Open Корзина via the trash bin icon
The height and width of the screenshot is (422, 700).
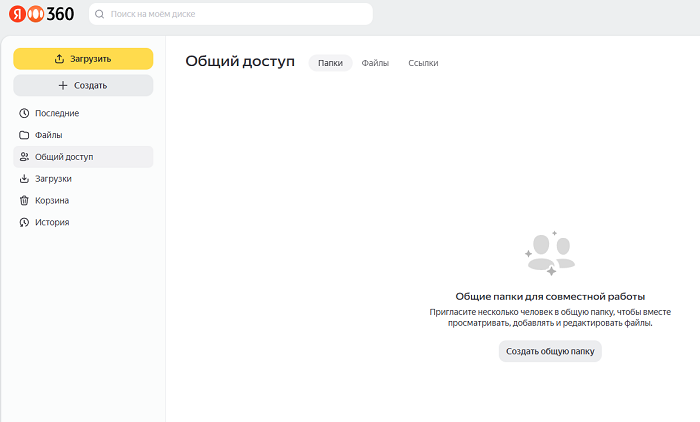tap(25, 200)
